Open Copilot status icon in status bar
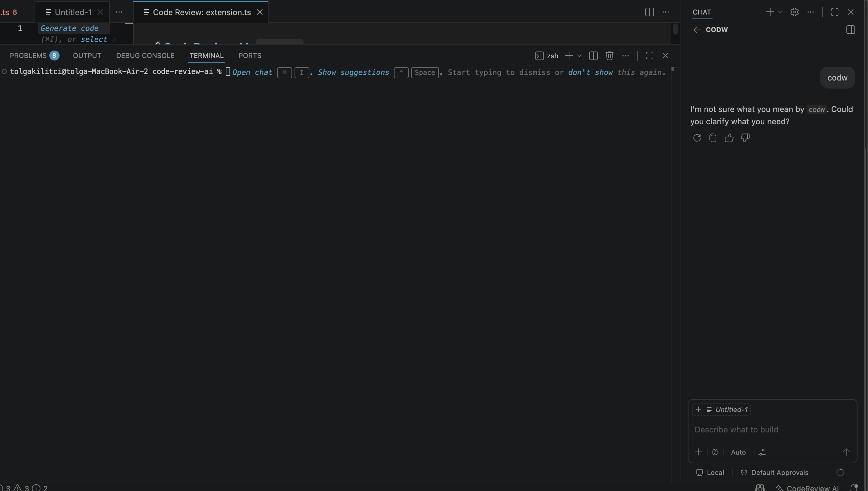868x491 pixels. point(760,488)
